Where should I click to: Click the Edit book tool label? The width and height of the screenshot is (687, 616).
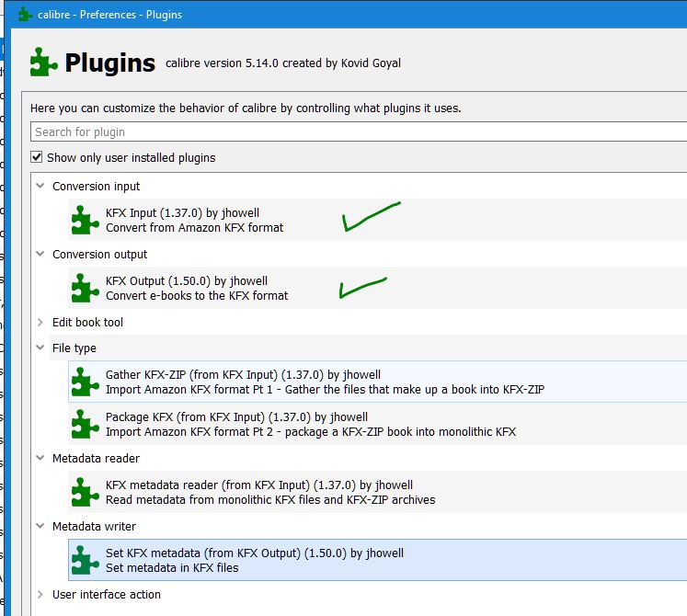pyautogui.click(x=87, y=323)
